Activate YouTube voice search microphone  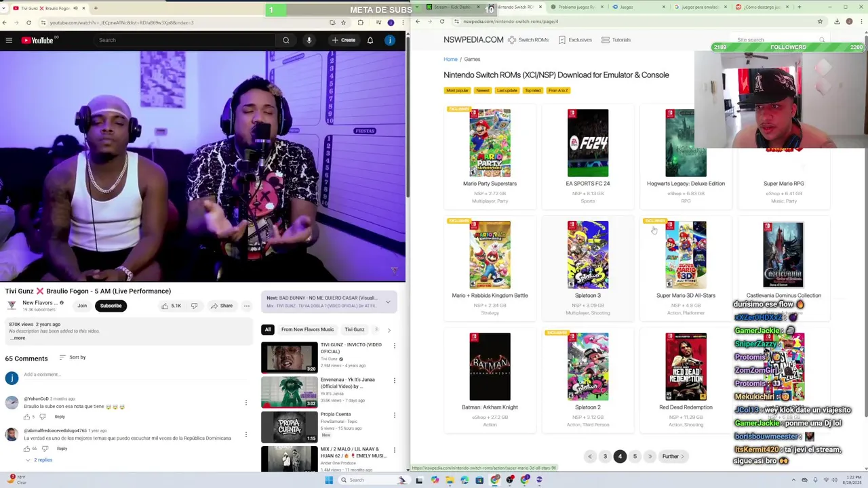[309, 40]
